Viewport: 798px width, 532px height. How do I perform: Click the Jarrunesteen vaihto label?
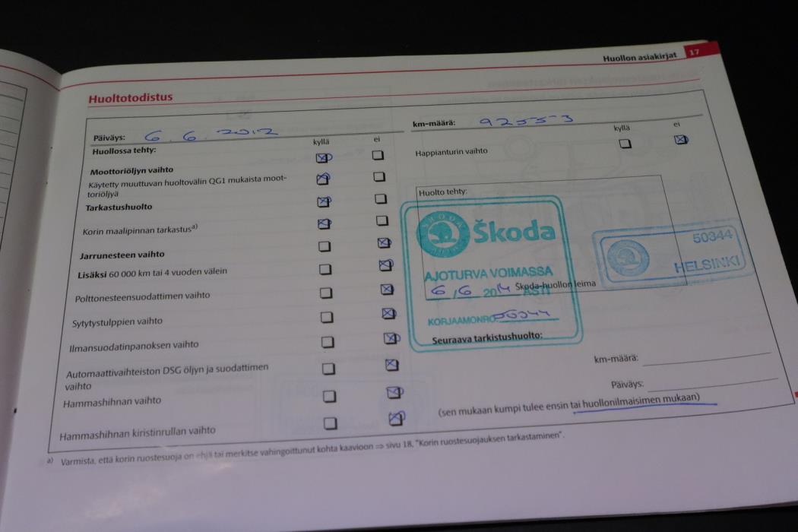(122, 255)
